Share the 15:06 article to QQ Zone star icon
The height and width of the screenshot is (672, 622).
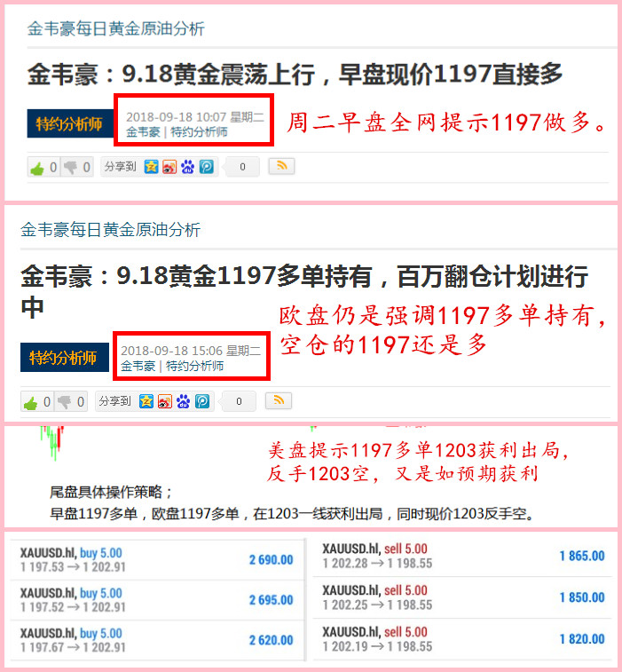147,401
